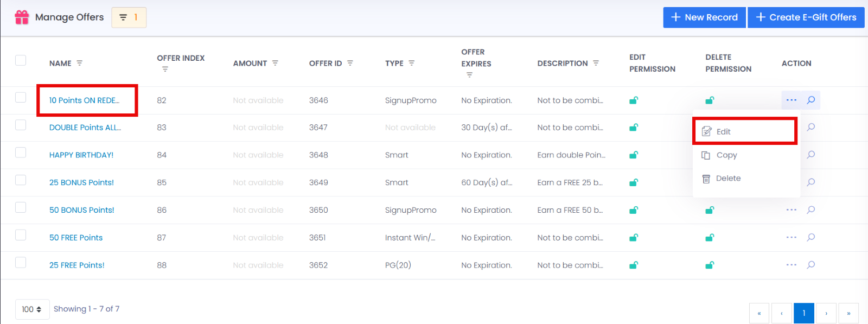Click magnifier view icon for 50 FREE Points

[x=811, y=238]
